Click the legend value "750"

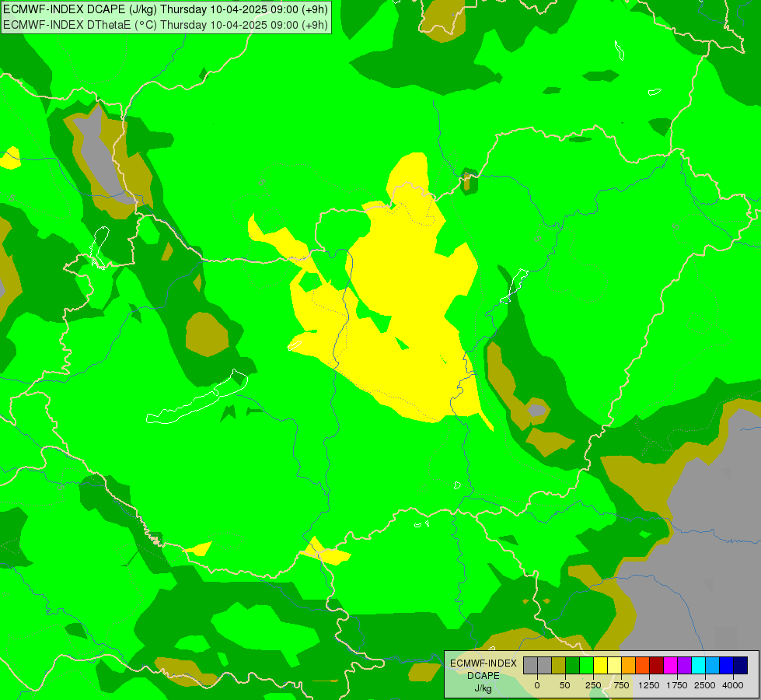point(621,685)
